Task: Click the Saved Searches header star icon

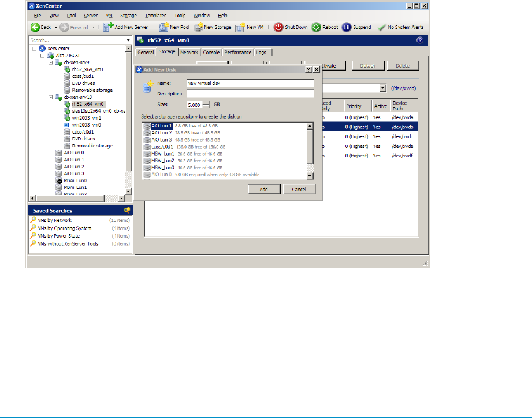Action: (127, 210)
